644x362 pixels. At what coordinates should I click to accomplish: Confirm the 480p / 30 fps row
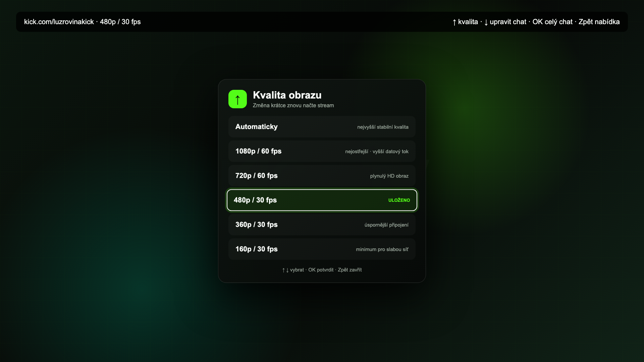(x=322, y=200)
